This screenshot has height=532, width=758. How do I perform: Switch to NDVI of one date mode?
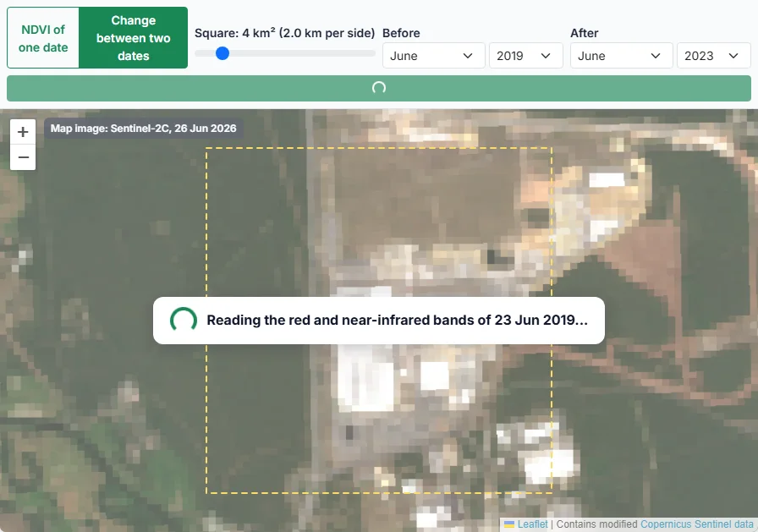(x=43, y=38)
